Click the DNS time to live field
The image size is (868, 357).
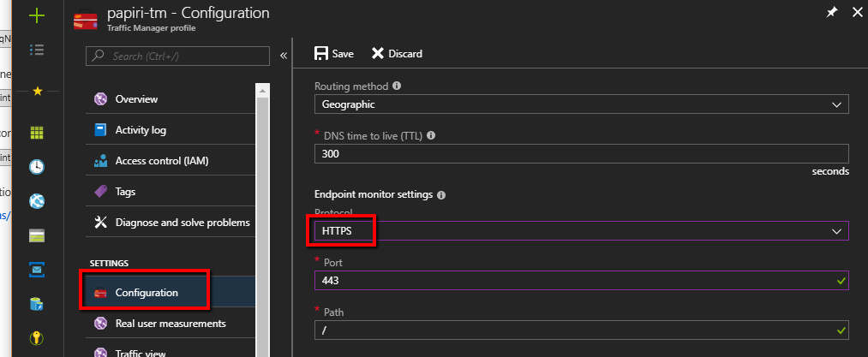click(x=581, y=154)
